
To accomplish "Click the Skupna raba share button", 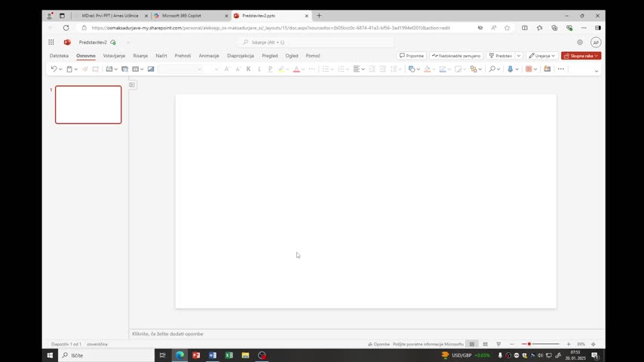I will coord(581,56).
